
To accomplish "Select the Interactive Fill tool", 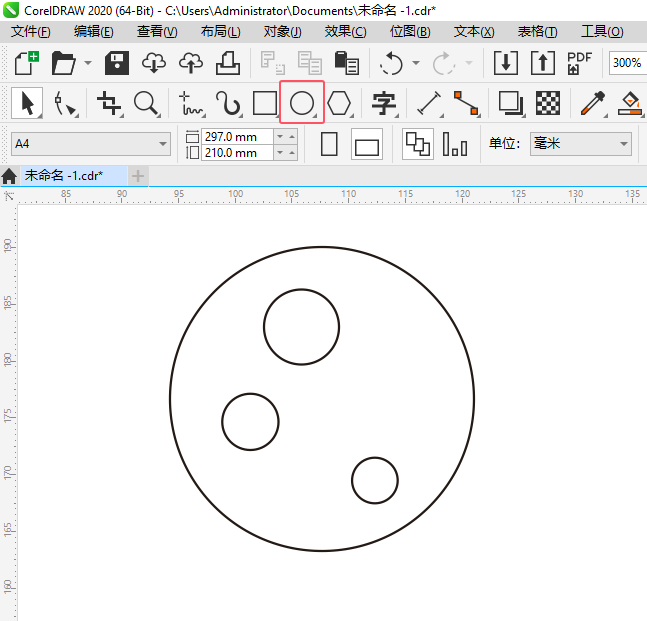I will pyautogui.click(x=630, y=103).
